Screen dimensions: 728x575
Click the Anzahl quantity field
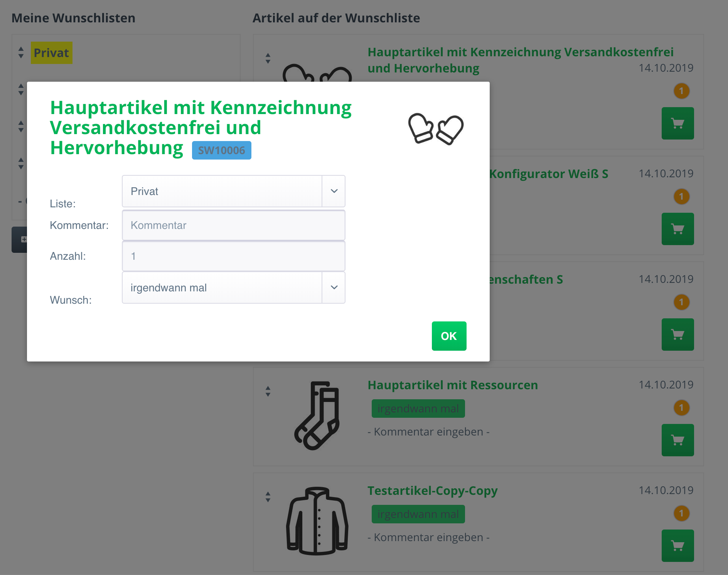coord(233,256)
